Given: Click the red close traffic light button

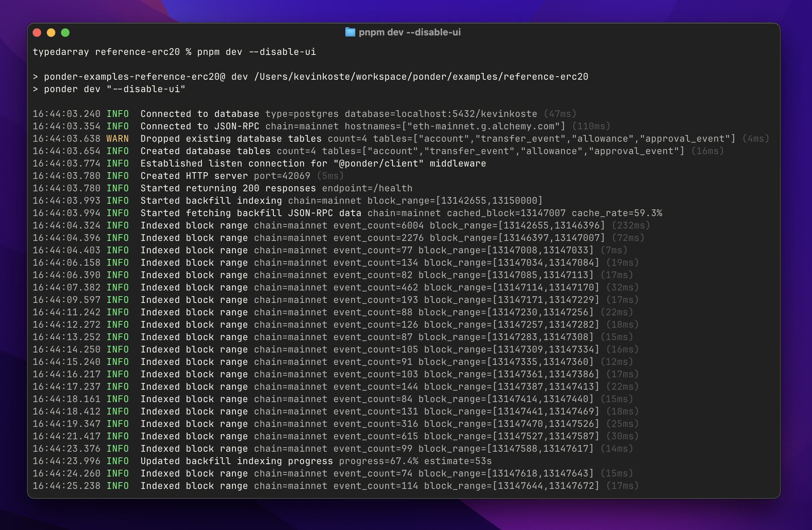Looking at the screenshot, I should 37,33.
